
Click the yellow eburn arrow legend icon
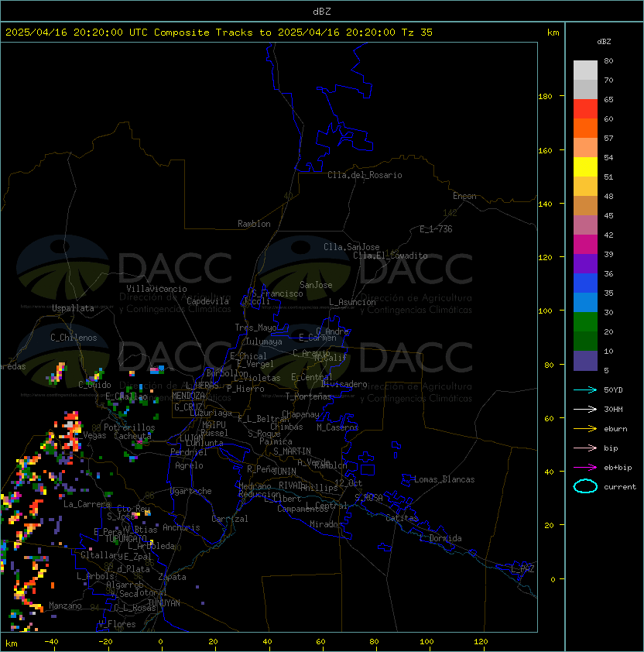[x=585, y=429]
